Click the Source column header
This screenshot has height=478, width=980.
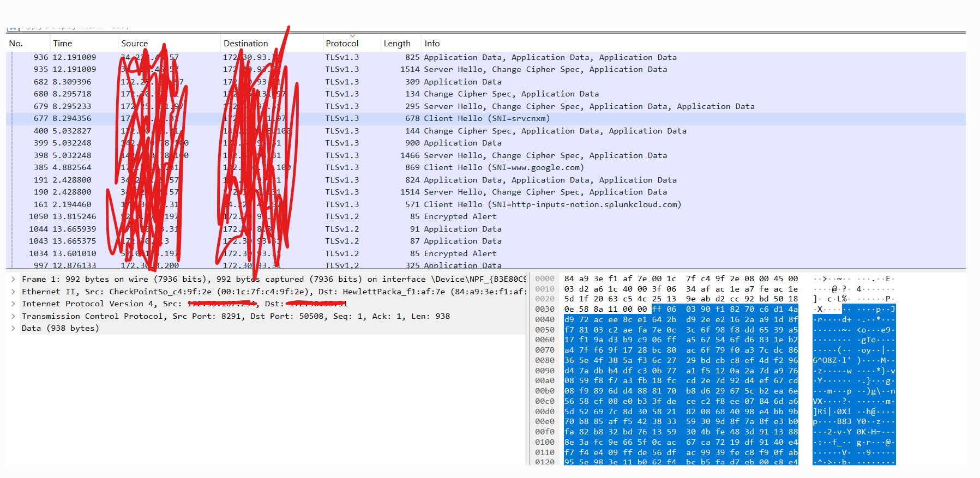(x=134, y=44)
